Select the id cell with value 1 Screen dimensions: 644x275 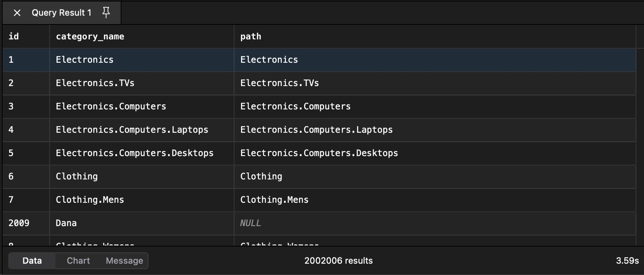(11, 60)
